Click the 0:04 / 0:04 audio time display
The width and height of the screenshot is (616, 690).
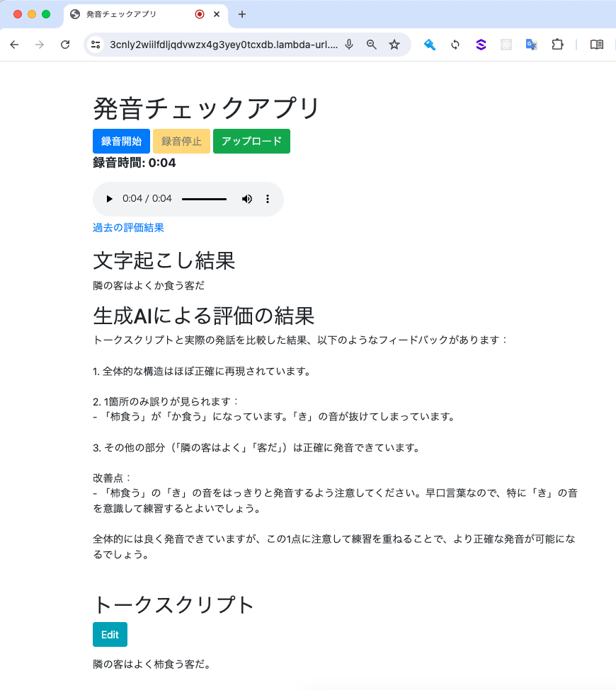click(147, 198)
